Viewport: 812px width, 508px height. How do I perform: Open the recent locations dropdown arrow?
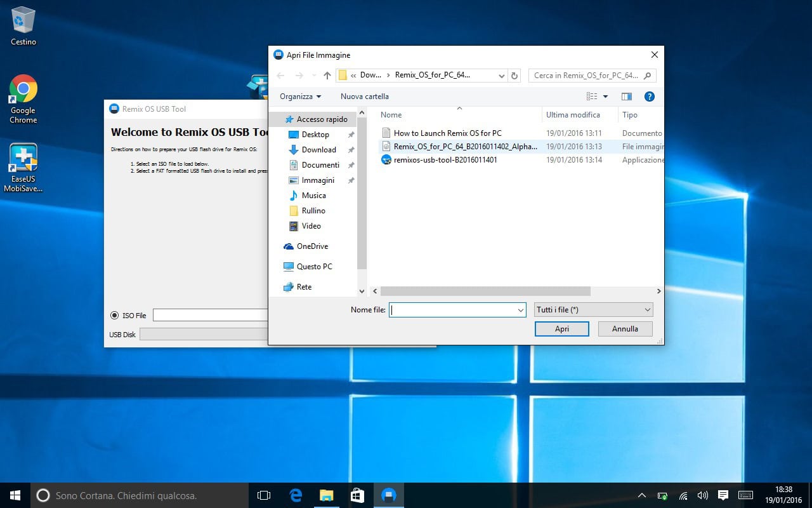[x=314, y=76]
